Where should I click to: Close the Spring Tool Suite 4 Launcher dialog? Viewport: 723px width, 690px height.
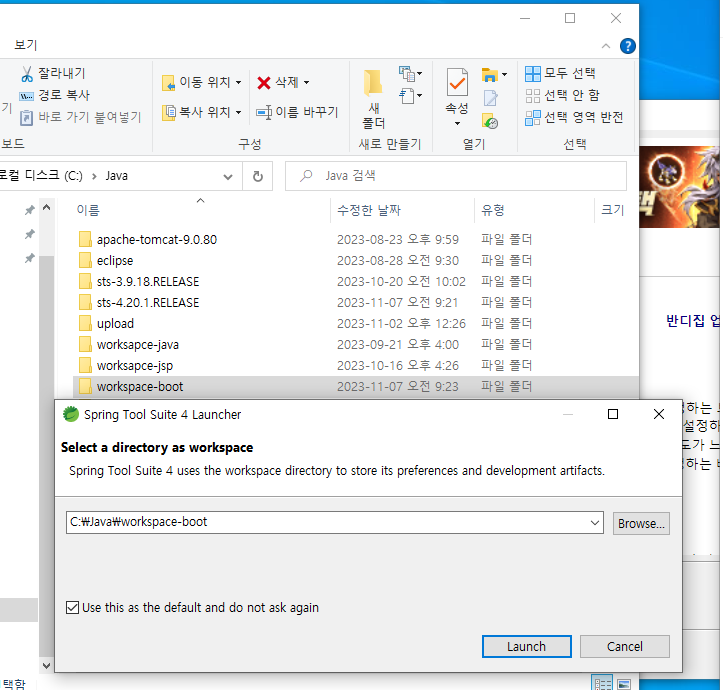click(x=659, y=414)
